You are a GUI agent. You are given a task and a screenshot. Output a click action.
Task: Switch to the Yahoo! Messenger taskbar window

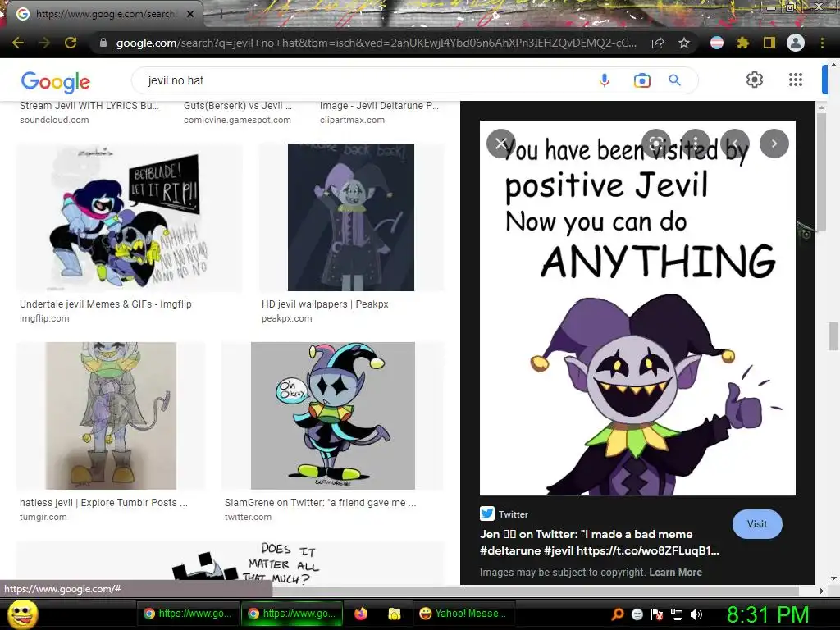[x=463, y=614]
